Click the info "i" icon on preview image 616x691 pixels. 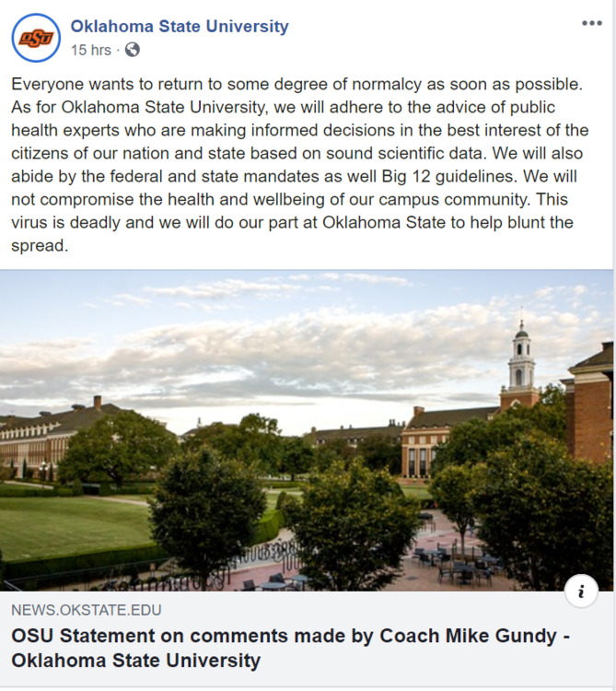point(581,591)
